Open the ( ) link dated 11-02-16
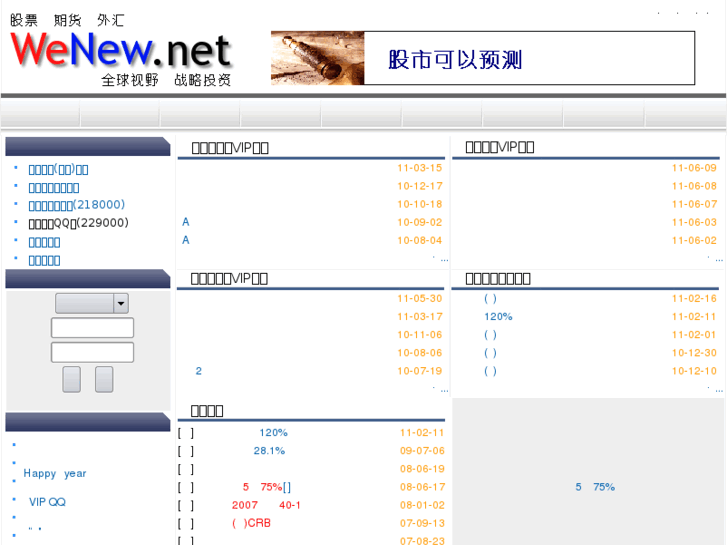 point(490,299)
